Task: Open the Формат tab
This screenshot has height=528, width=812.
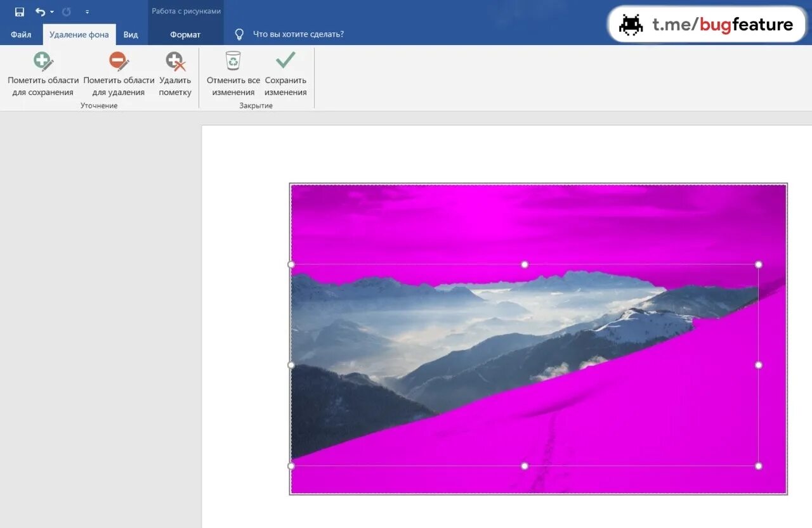Action: tap(185, 34)
